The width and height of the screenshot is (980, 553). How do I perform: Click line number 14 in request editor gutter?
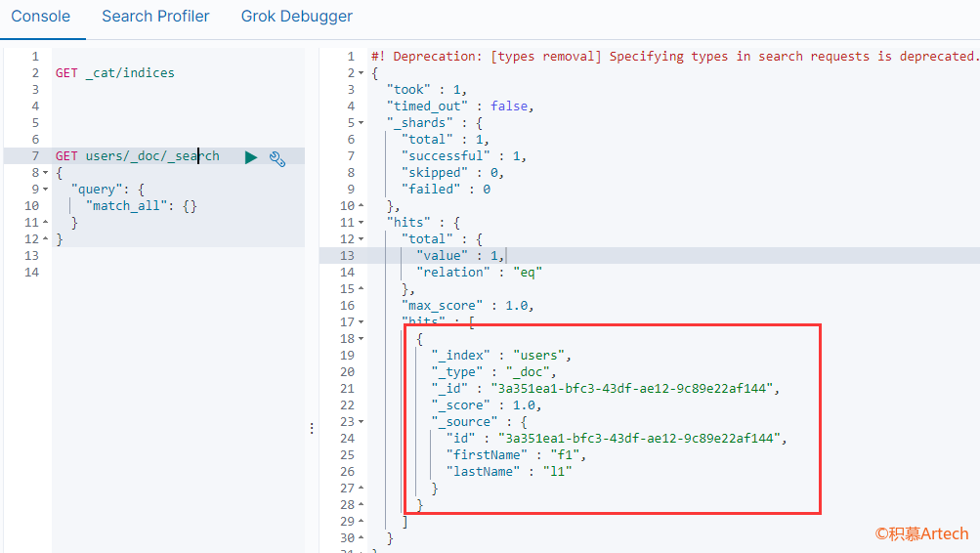(x=31, y=273)
